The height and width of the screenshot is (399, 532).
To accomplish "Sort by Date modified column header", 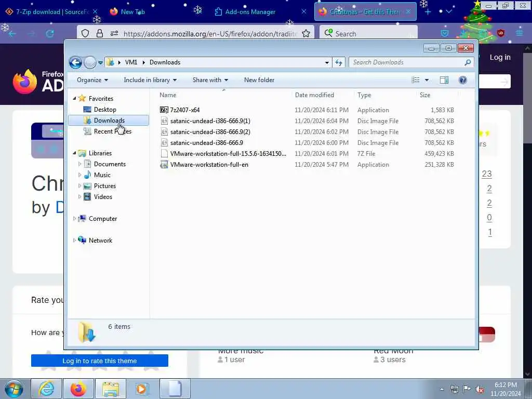I will click(314, 95).
